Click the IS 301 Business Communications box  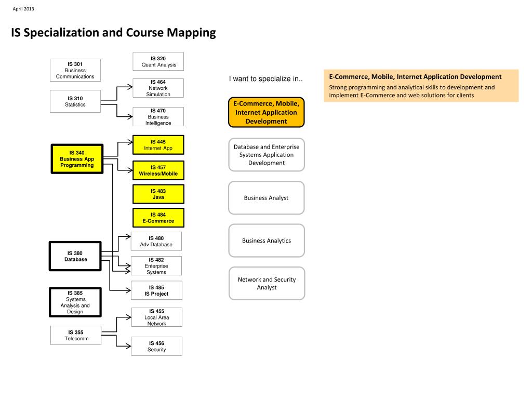75,70
